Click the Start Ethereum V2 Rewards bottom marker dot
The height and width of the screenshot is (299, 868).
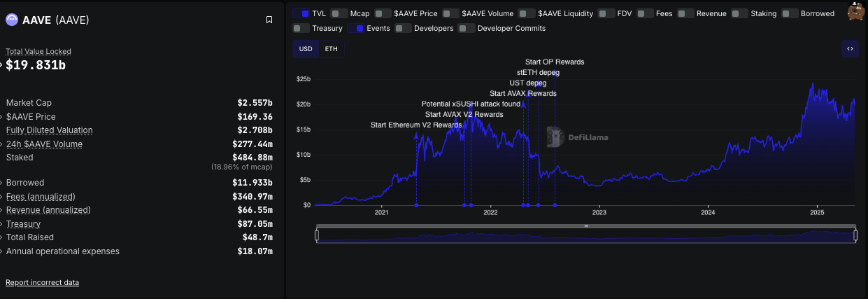[x=416, y=205]
